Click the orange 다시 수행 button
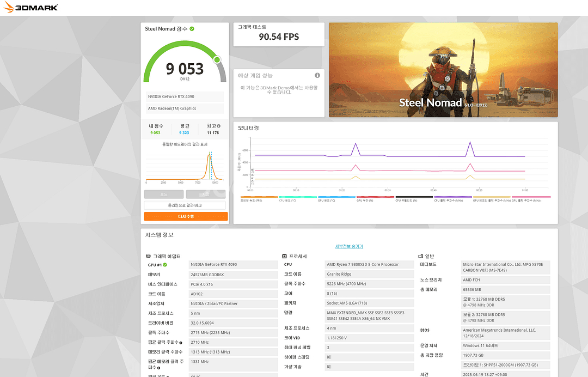Image resolution: width=588 pixels, height=377 pixels. point(186,216)
